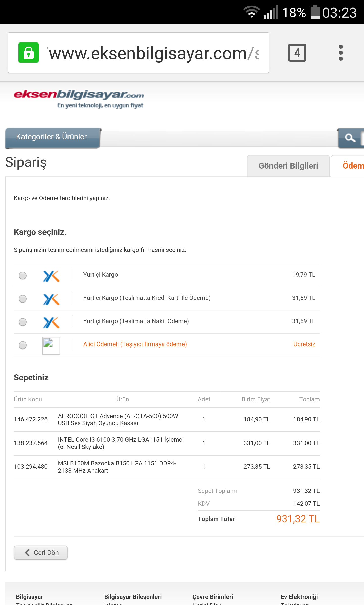The height and width of the screenshot is (605, 364).
Task: Click the eksenbilgisayar.com logo
Action: point(79,98)
